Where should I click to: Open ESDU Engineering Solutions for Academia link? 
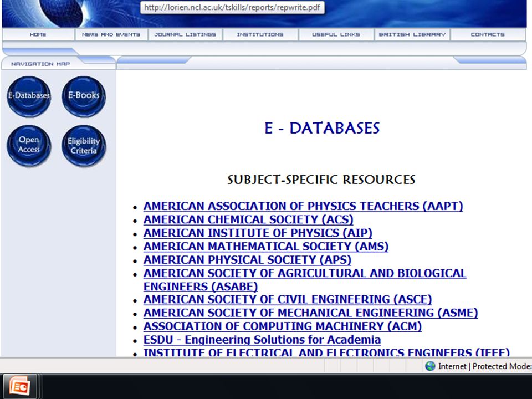[x=262, y=340]
